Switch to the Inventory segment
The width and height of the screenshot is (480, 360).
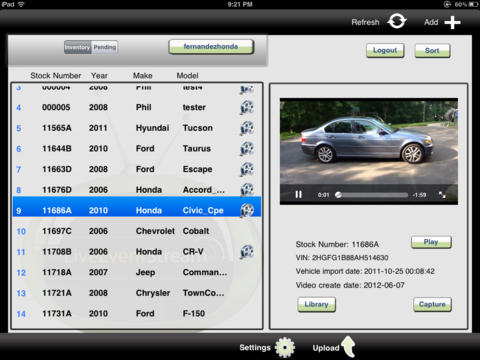(78, 47)
